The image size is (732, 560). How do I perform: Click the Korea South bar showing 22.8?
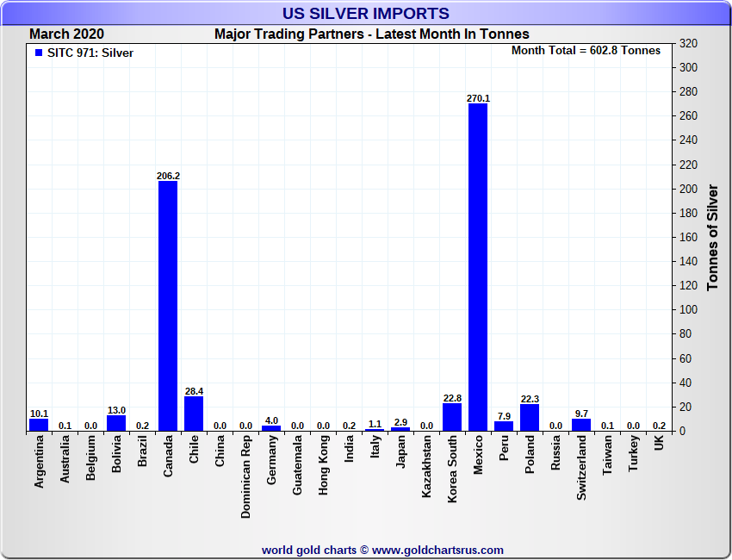[452, 417]
